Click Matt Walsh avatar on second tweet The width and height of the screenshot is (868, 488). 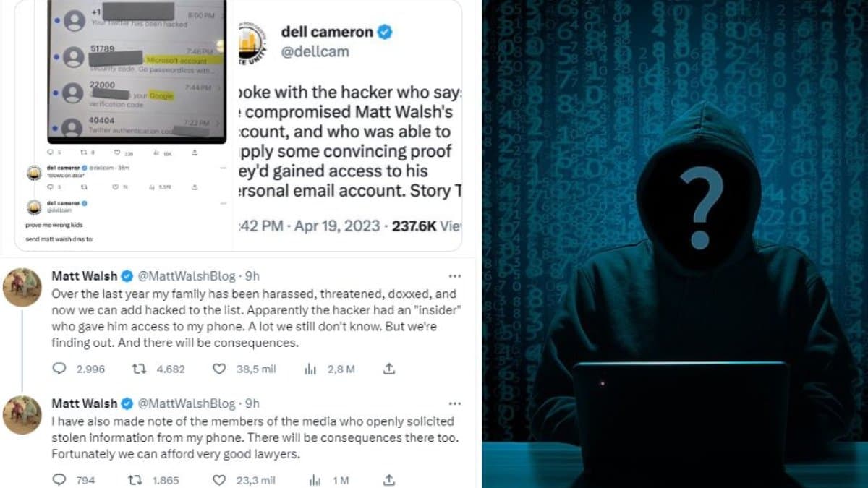[22, 415]
